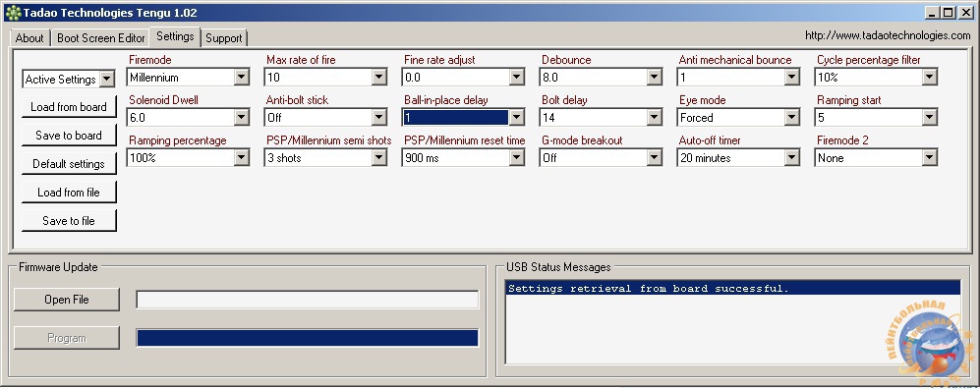The image size is (980, 389).
Task: Close the Tengu window
Action: click(966, 12)
